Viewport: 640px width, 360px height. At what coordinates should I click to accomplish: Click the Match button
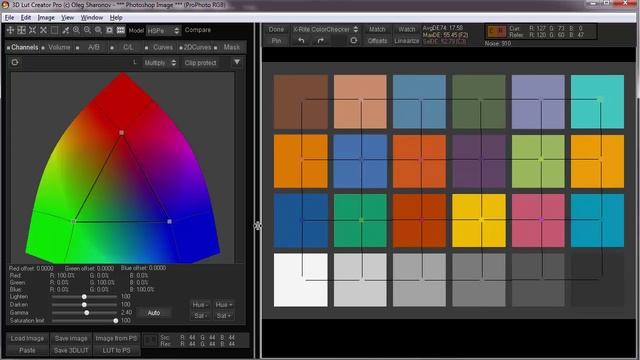click(377, 29)
